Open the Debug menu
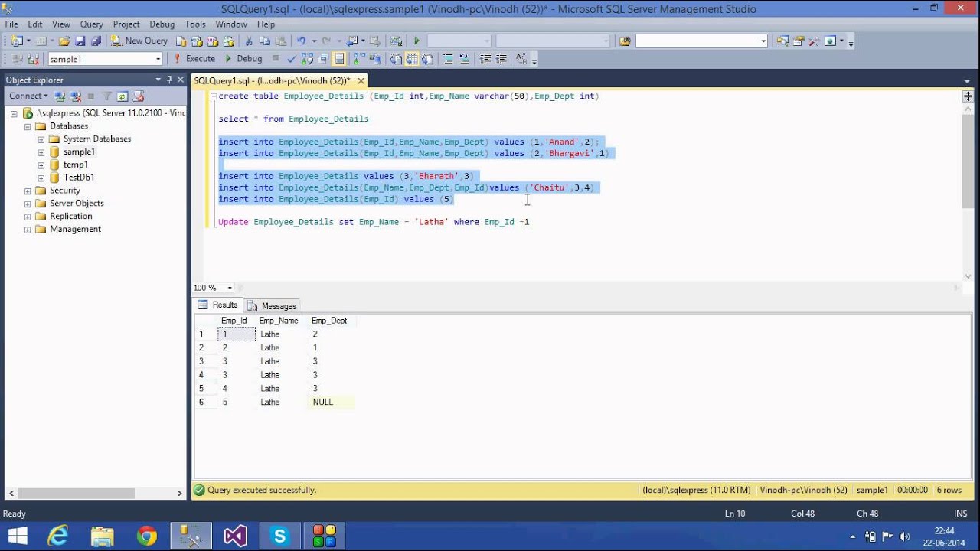This screenshot has width=980, height=551. [x=162, y=24]
